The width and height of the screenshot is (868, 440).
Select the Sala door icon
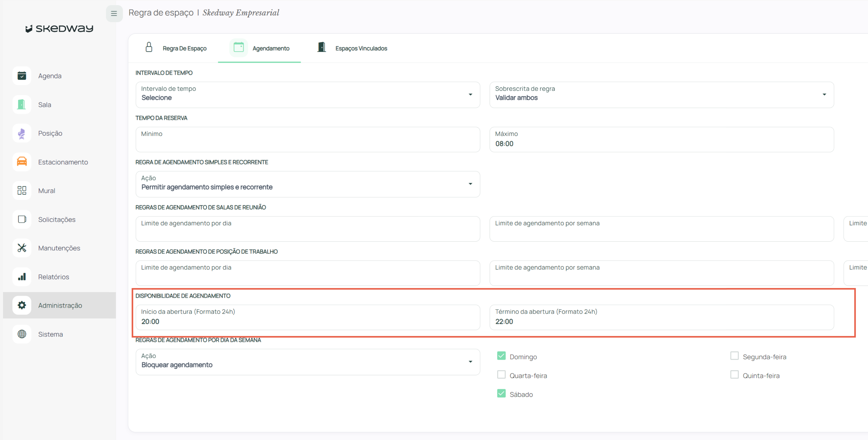tap(22, 104)
